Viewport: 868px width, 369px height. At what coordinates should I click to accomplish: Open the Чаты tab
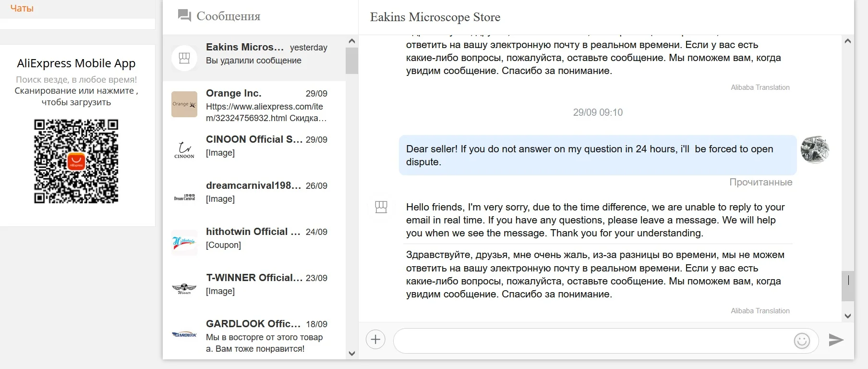[x=22, y=8]
